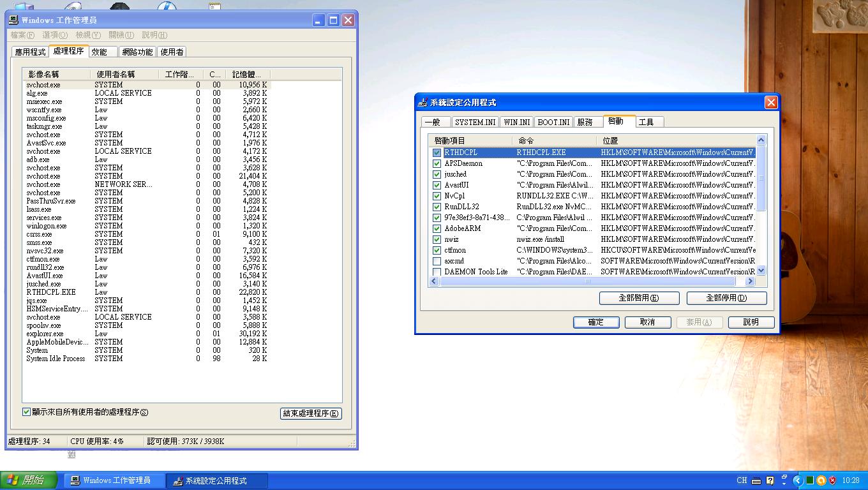Click 取消 in System Configuration
Screen dimensions: 868x490
coord(648,322)
